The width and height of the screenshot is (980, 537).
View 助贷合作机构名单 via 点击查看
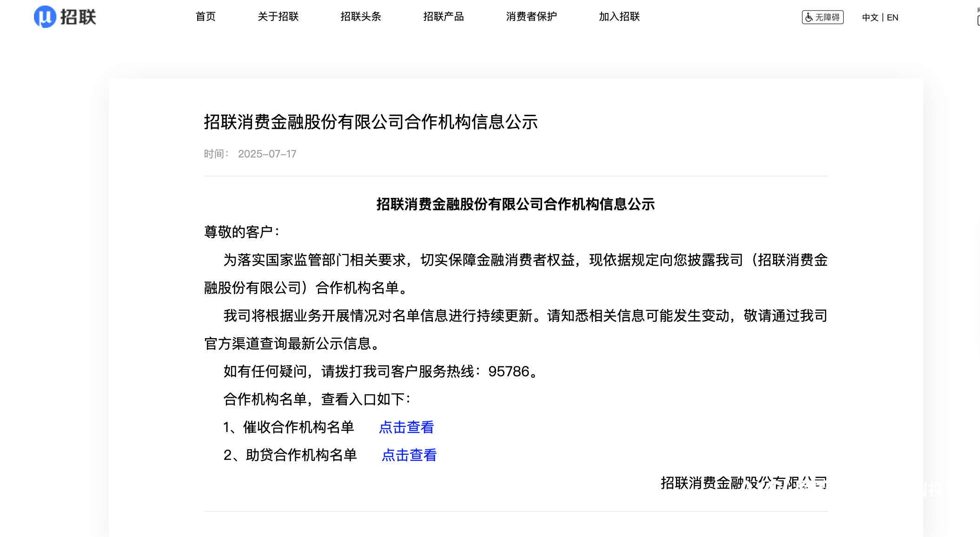point(409,455)
